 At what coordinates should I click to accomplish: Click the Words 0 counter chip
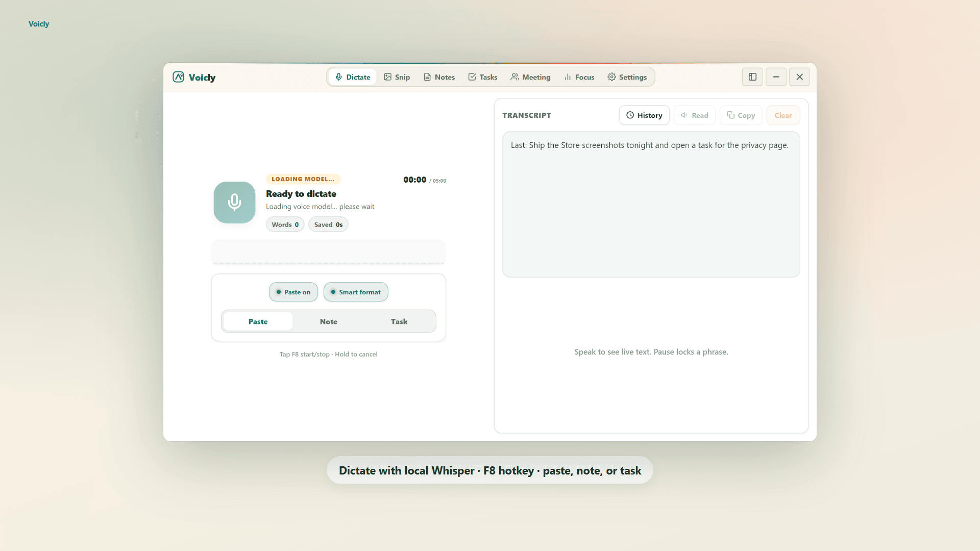click(x=285, y=224)
